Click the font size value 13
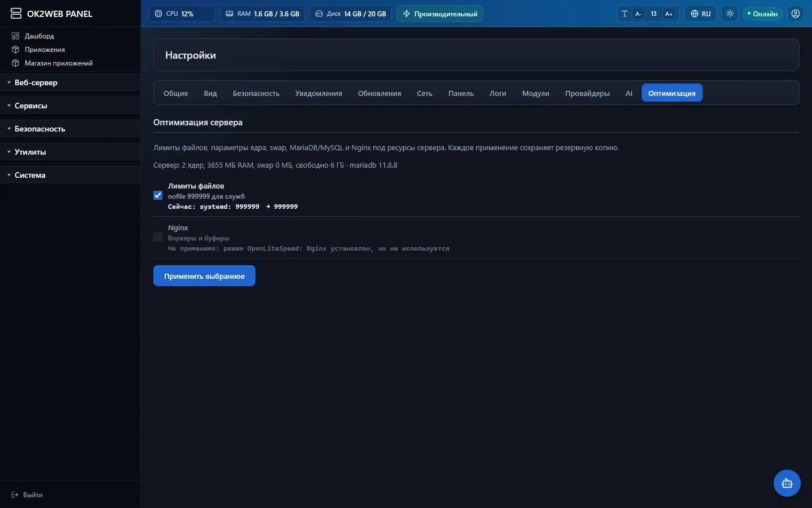 coord(654,14)
